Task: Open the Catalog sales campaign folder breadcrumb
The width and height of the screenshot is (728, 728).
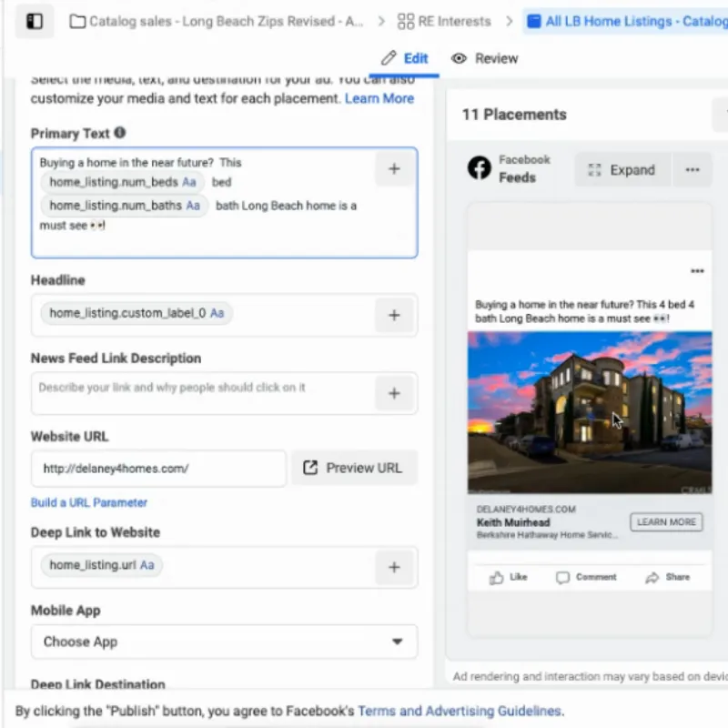Action: coord(217,21)
